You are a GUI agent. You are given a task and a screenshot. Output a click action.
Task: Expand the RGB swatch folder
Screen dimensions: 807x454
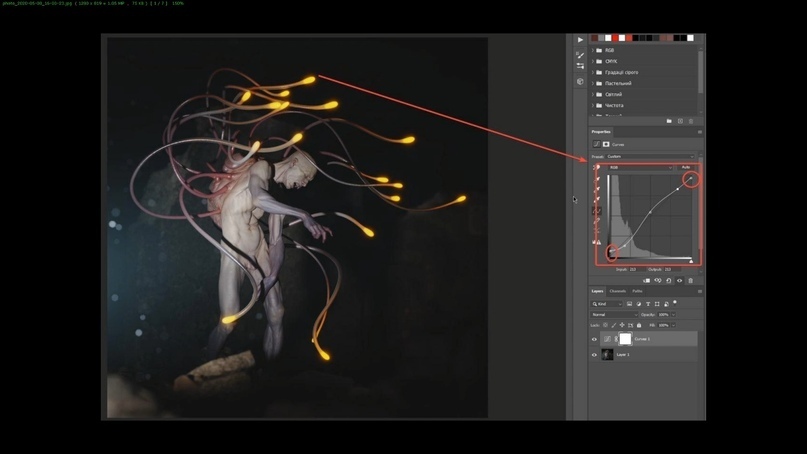(593, 50)
